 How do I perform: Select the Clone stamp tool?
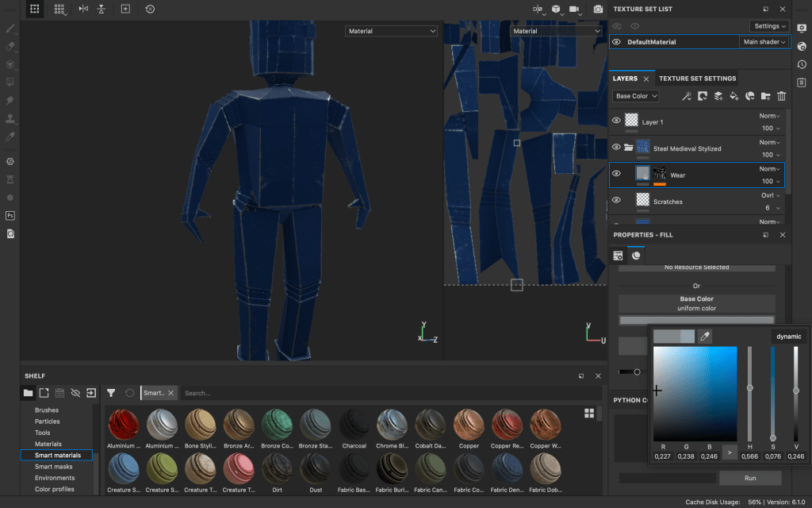click(10, 119)
